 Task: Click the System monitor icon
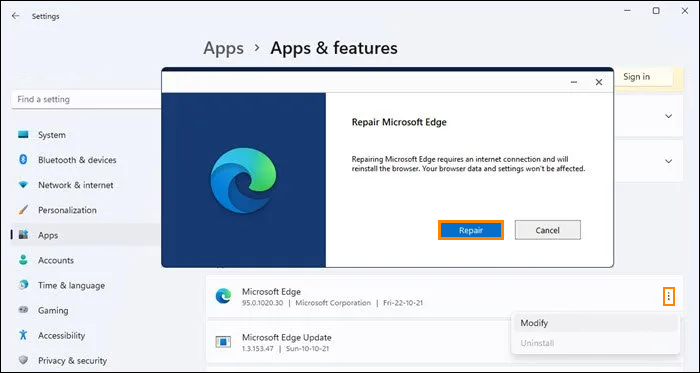pos(23,134)
